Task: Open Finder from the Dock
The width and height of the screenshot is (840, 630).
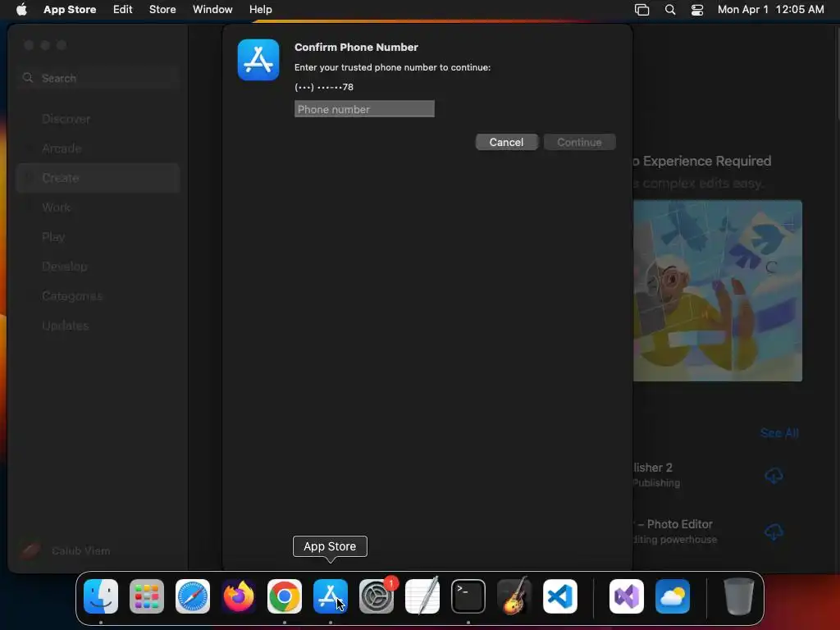Action: click(101, 596)
